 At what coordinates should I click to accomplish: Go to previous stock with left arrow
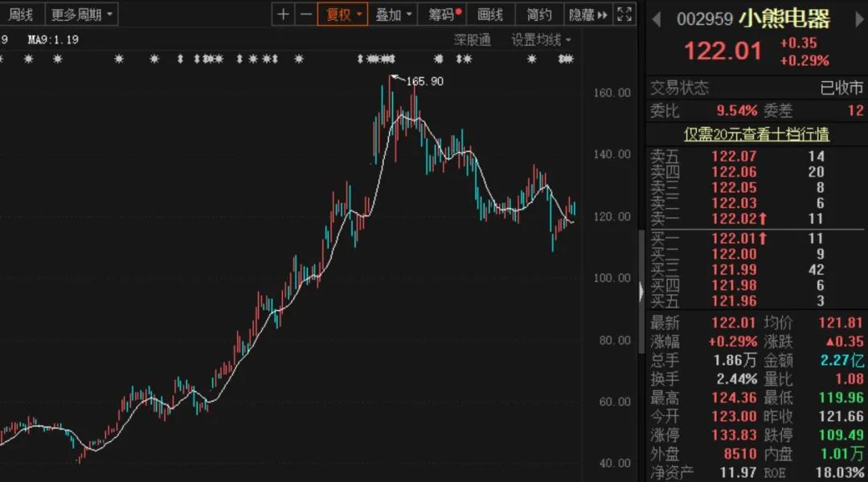click(655, 18)
